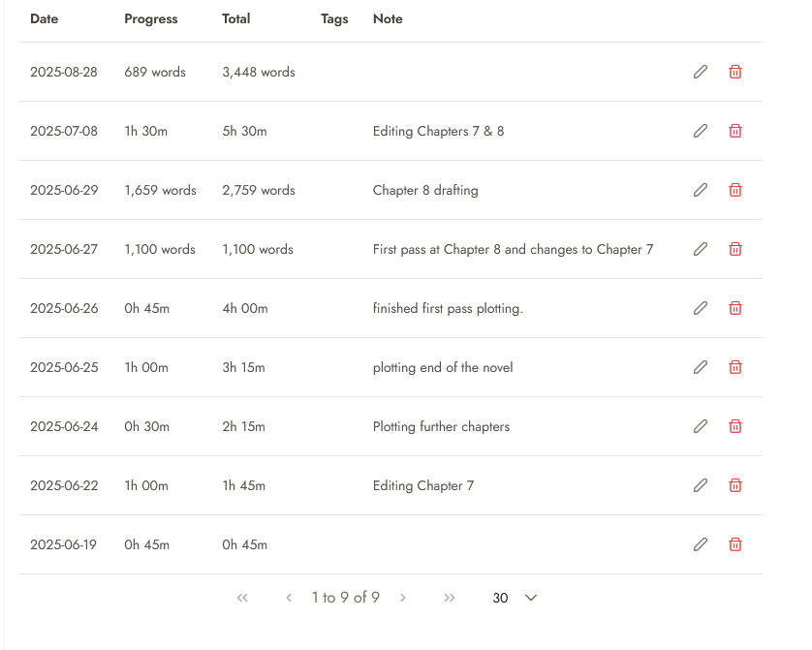Screen dimensions: 812x650
Task: Click the '3,448 words' total cell
Action: 259,72
